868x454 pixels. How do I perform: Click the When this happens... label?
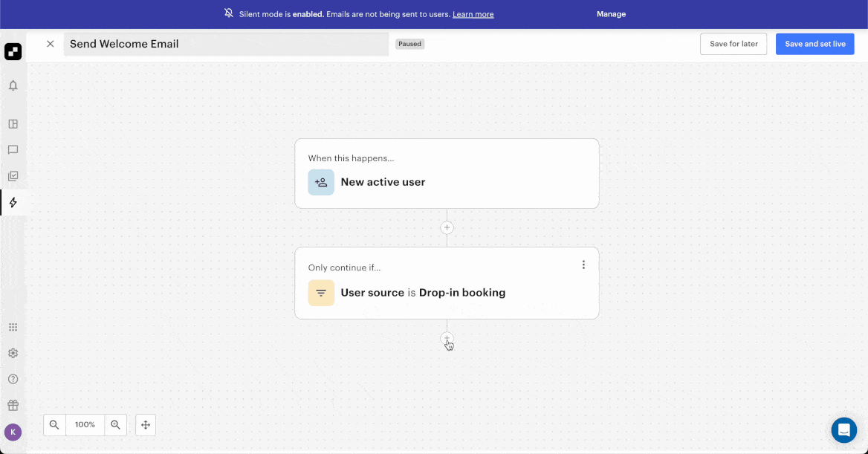point(351,158)
